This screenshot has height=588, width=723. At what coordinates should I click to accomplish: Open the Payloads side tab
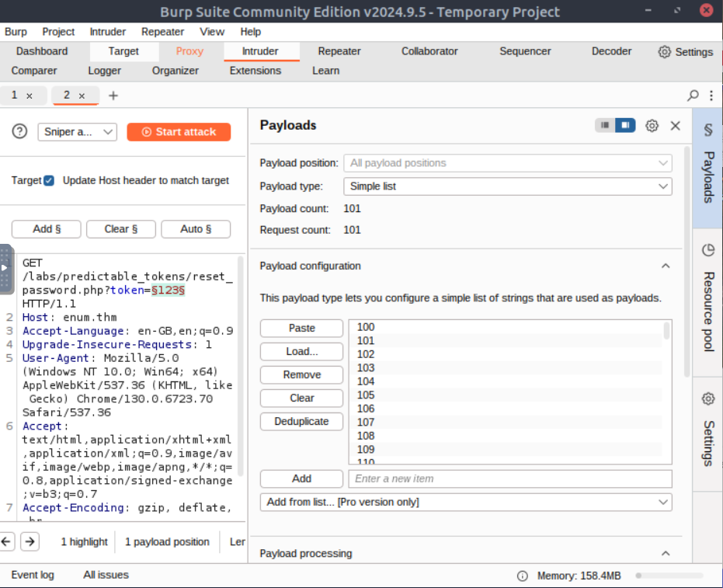click(x=707, y=169)
